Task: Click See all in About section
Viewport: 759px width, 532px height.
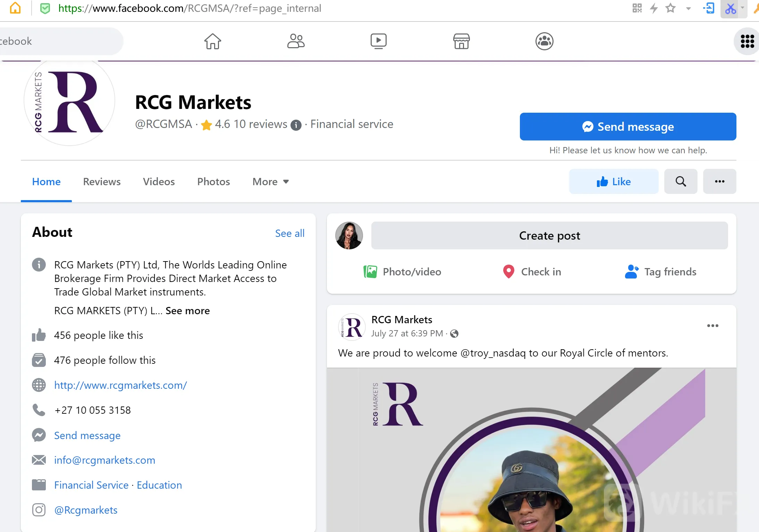Action: click(290, 233)
